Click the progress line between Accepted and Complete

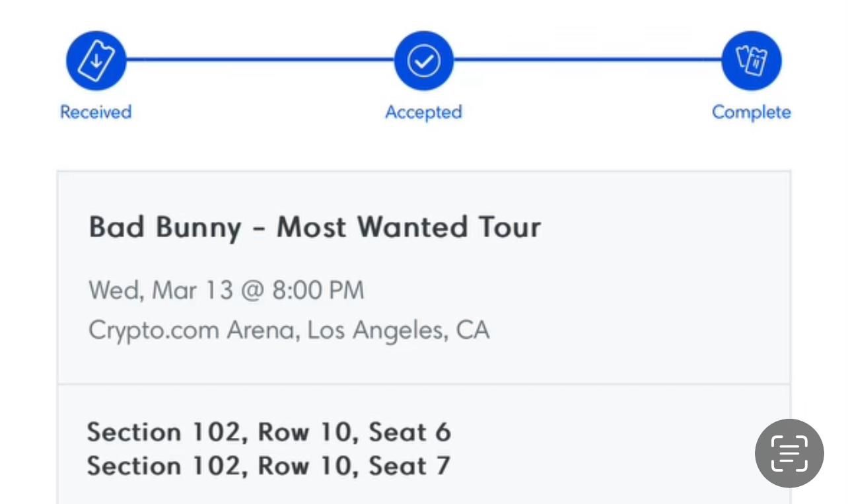pos(588,59)
